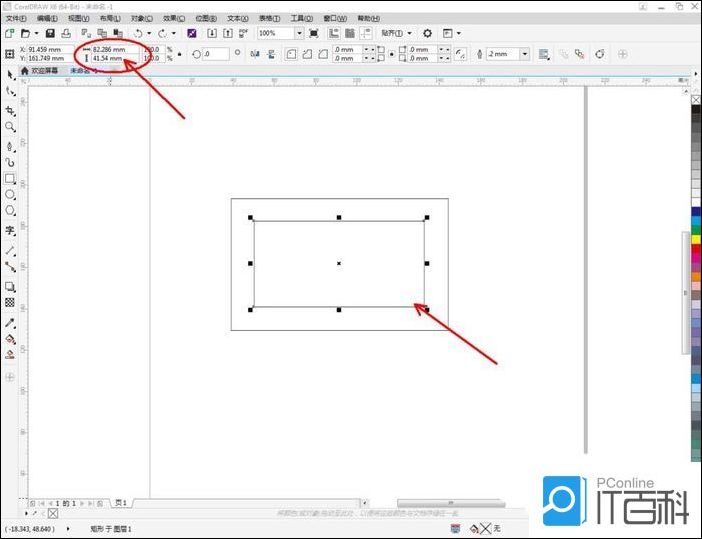702x539 pixels.
Task: Select the Freehand pen tool
Action: click(x=10, y=146)
